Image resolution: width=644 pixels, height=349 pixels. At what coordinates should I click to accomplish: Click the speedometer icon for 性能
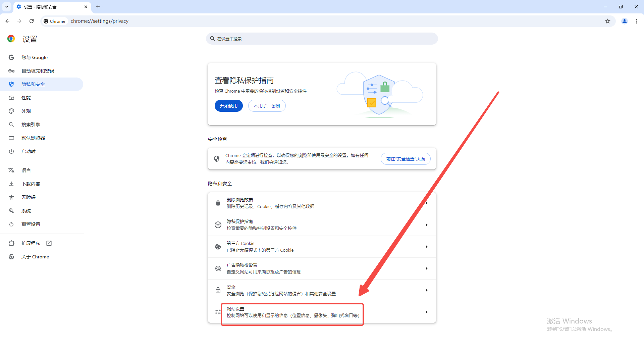(x=11, y=98)
